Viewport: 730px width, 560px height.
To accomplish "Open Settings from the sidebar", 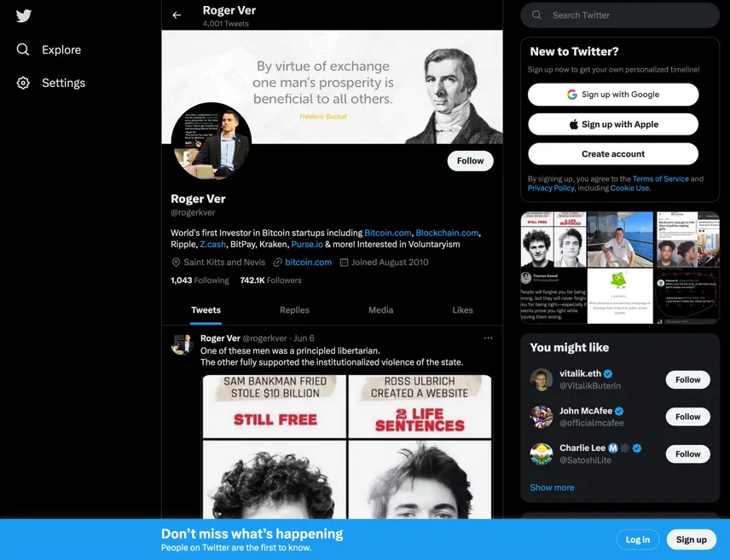I will click(51, 83).
